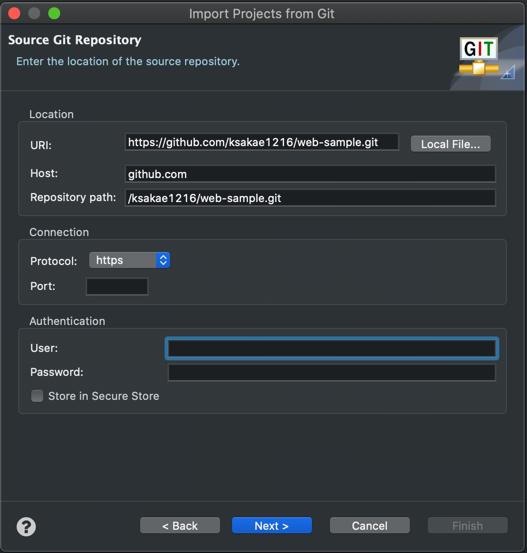Click the 'Port:' label
This screenshot has height=553, width=527.
(x=43, y=286)
